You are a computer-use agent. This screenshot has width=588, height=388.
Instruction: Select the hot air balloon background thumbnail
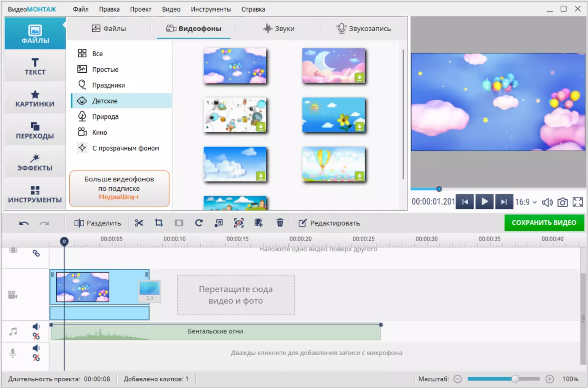[x=334, y=164]
